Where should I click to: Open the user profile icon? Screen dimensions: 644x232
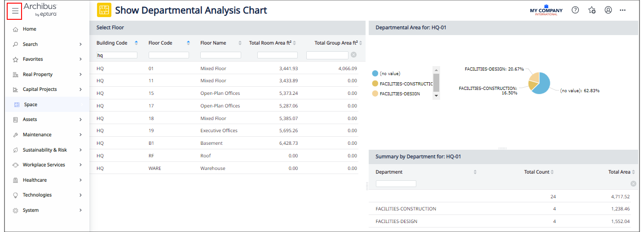pos(608,10)
